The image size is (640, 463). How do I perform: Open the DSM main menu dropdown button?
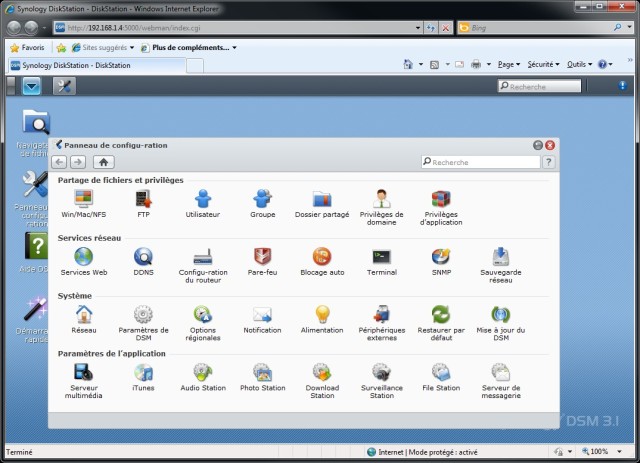point(31,86)
